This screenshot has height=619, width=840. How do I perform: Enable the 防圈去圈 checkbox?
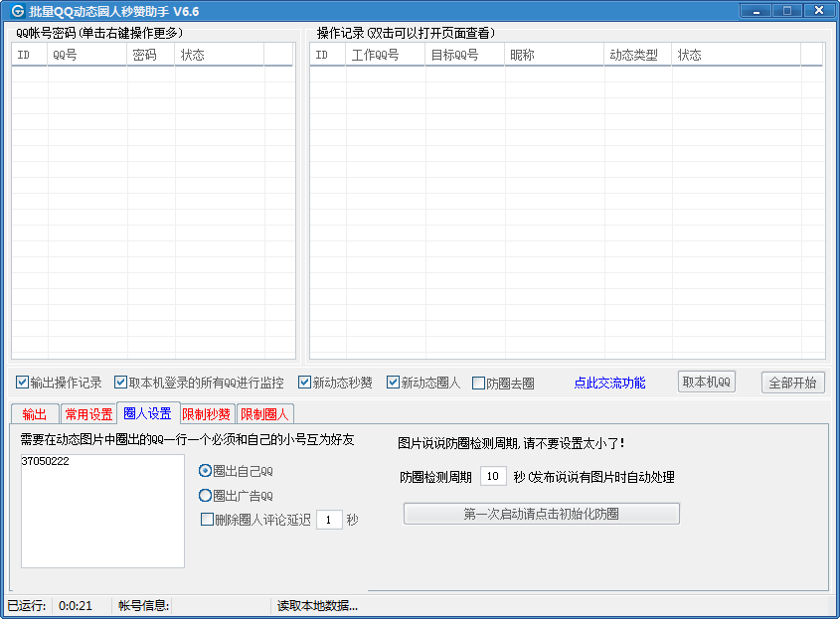point(478,384)
